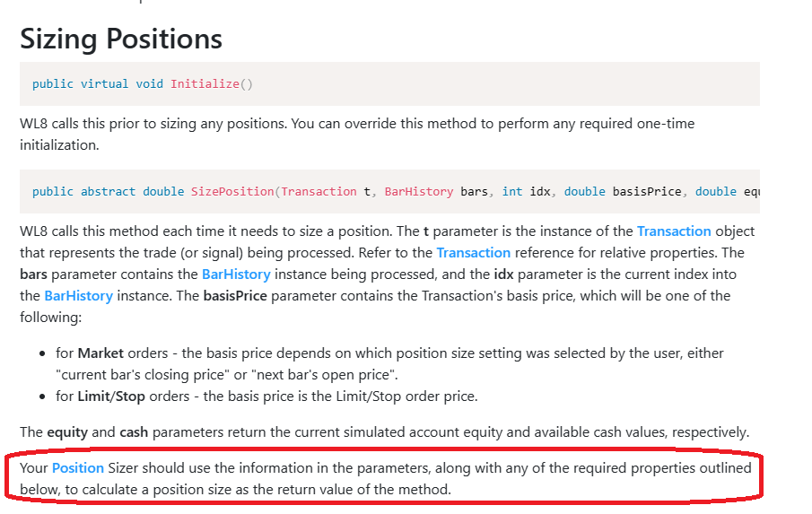Open BarHistory link following 'parameter contains the'

pyautogui.click(x=235, y=274)
